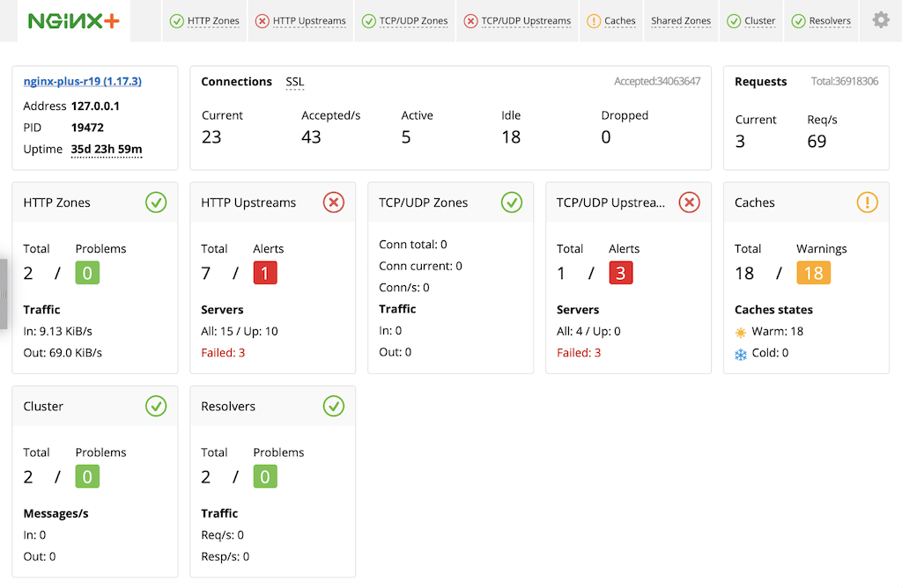Click the SSL link in Connections panel
The height and width of the screenshot is (588, 902).
coord(294,82)
